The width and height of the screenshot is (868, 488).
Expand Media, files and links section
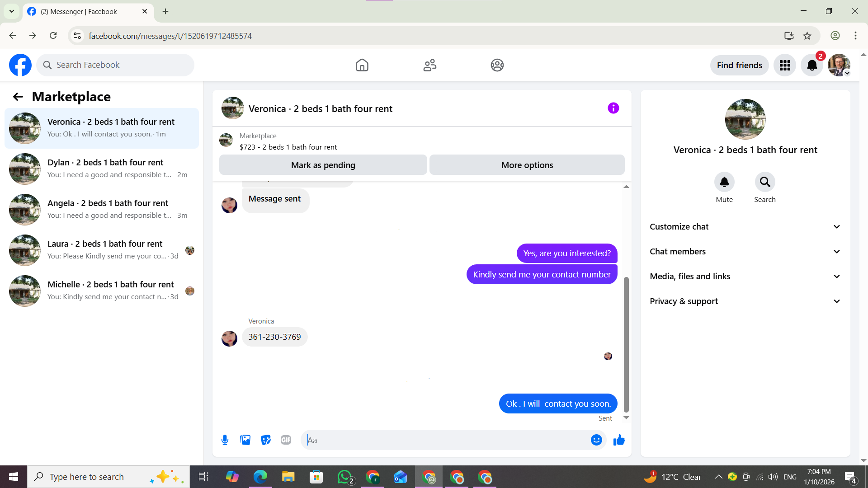[745, 277]
